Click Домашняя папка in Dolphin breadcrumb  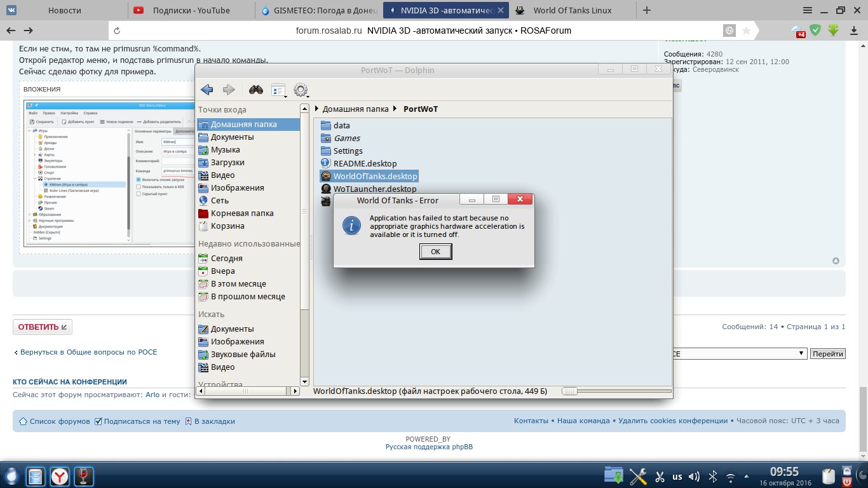click(355, 109)
